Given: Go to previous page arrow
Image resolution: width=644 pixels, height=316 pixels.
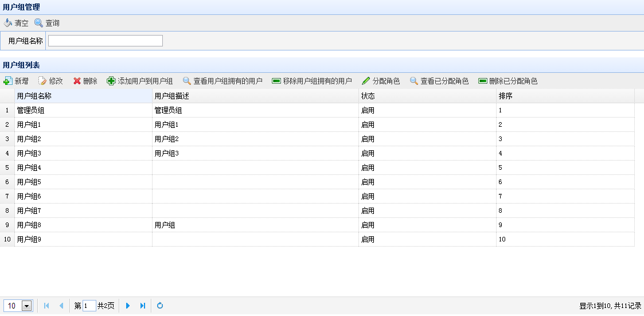Looking at the screenshot, I should (61, 306).
